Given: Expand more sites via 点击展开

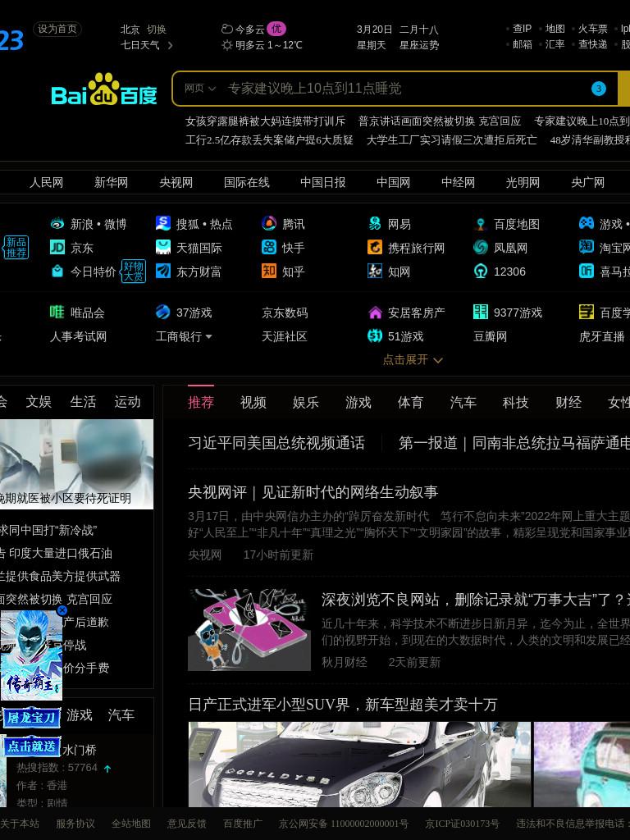Looking at the screenshot, I should (413, 359).
